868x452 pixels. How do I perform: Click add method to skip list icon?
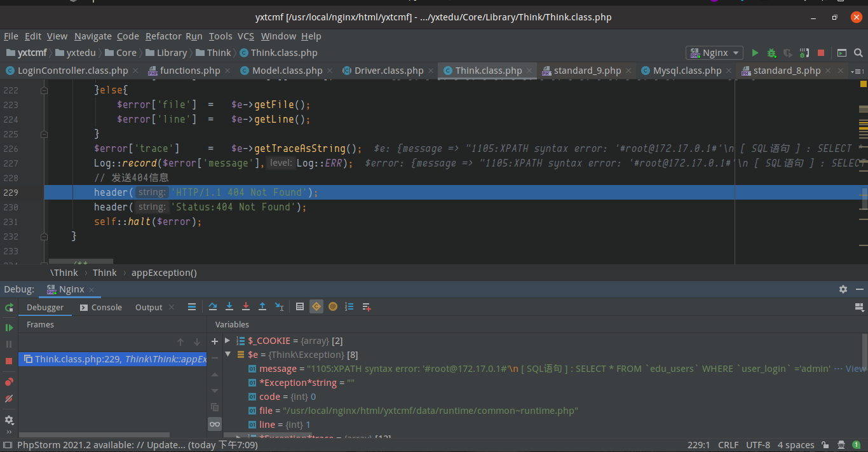click(x=367, y=307)
